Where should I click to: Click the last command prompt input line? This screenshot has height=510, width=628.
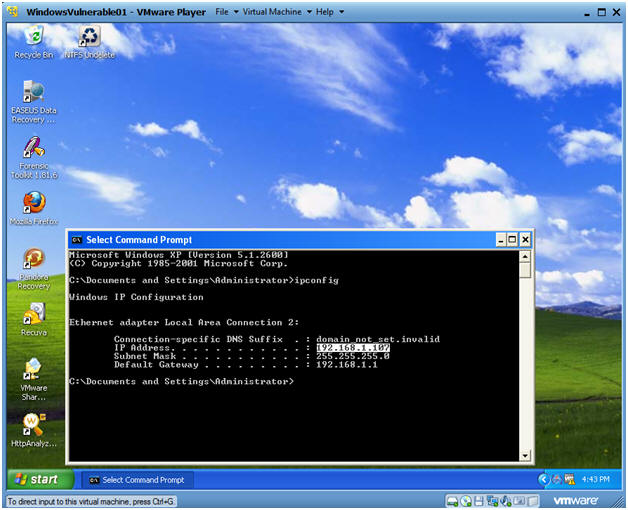(x=181, y=381)
